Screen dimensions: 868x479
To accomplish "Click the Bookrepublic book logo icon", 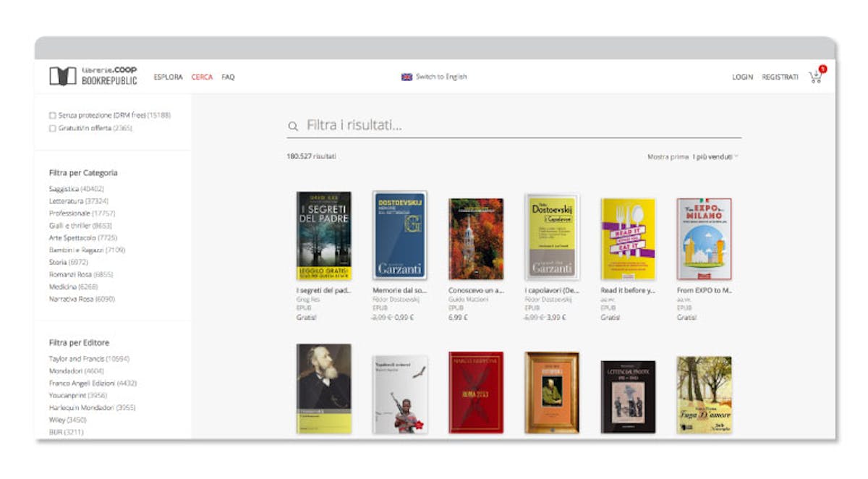I will [x=63, y=76].
